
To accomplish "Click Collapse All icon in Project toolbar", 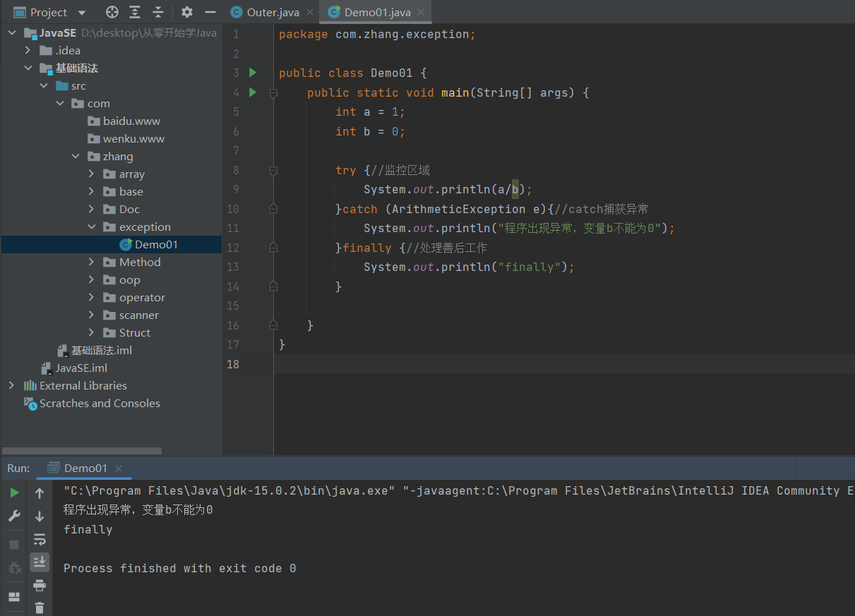I will [158, 12].
